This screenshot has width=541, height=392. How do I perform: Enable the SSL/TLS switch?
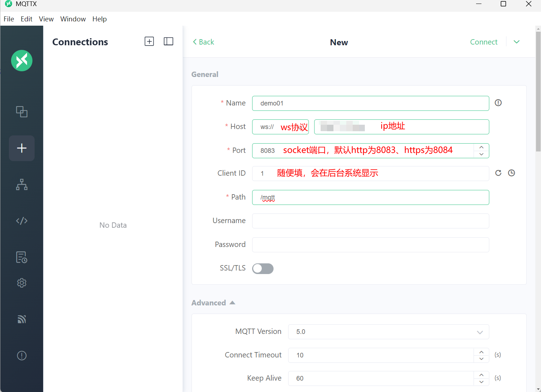(263, 269)
